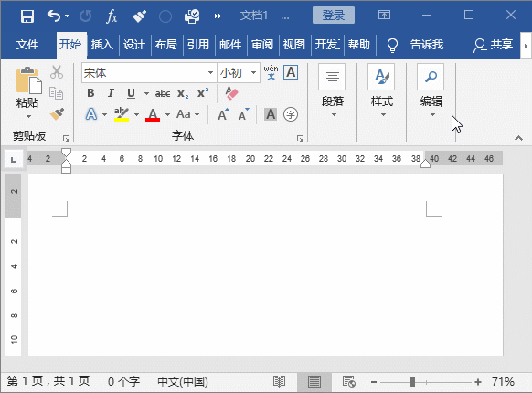The image size is (532, 393).
Task: Toggle subscript formatting
Action: point(183,93)
